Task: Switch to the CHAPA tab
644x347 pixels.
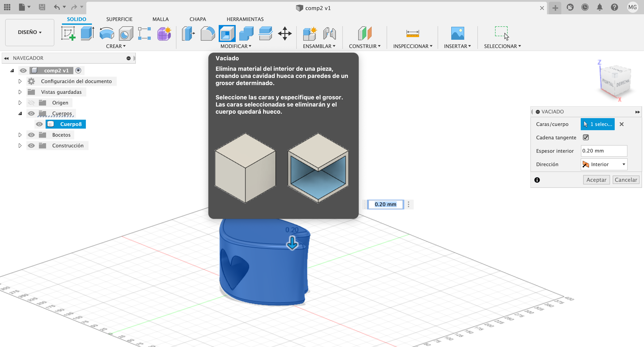Action: click(197, 19)
